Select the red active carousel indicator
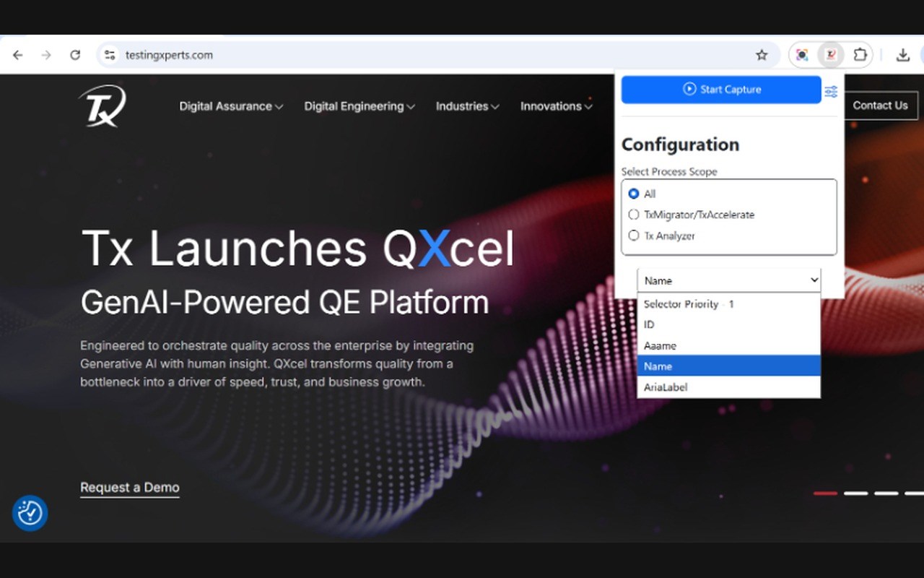Viewport: 924px width, 578px height. click(825, 493)
